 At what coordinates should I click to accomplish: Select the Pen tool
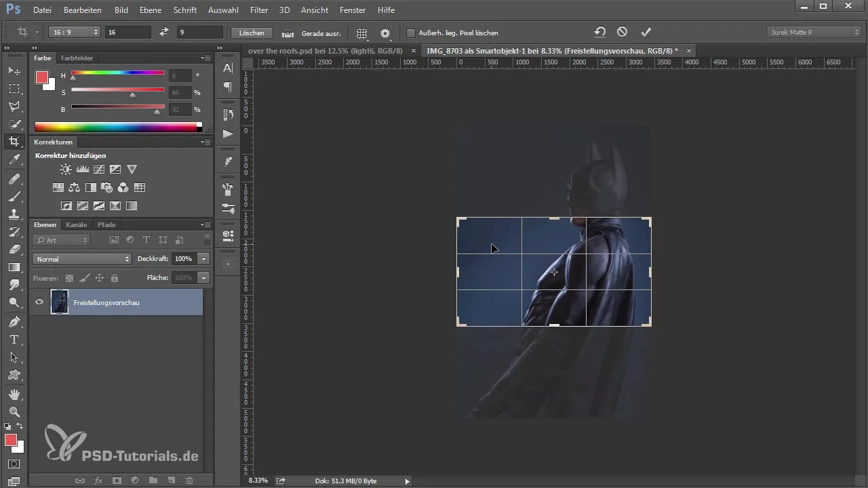(14, 321)
